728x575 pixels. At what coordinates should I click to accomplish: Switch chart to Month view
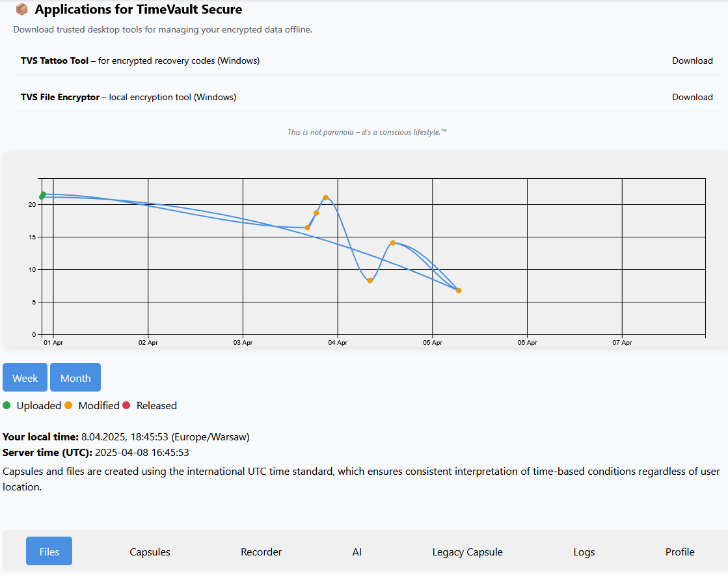(75, 378)
